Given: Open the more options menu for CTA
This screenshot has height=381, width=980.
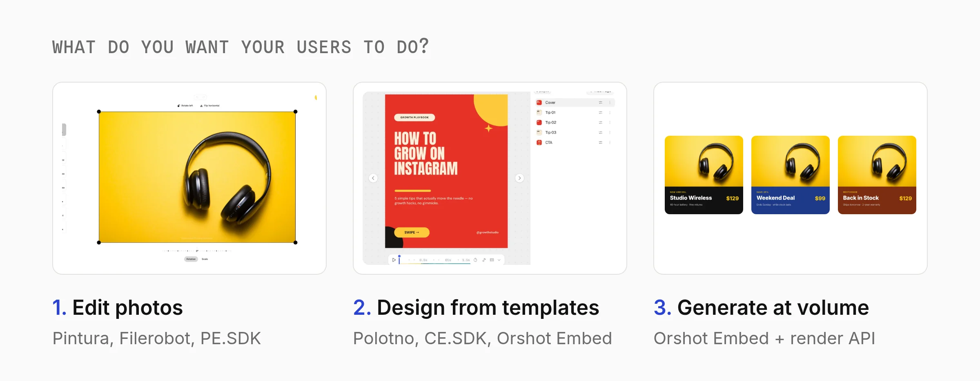Looking at the screenshot, I should (x=610, y=143).
